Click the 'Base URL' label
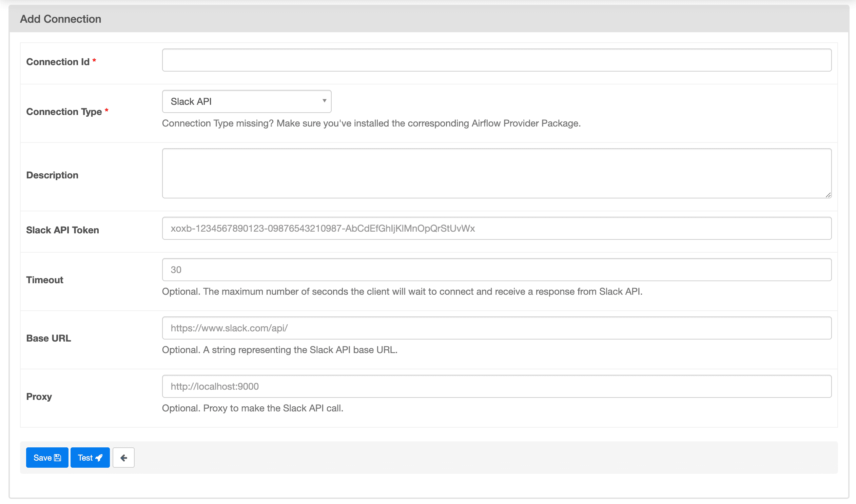 48,338
